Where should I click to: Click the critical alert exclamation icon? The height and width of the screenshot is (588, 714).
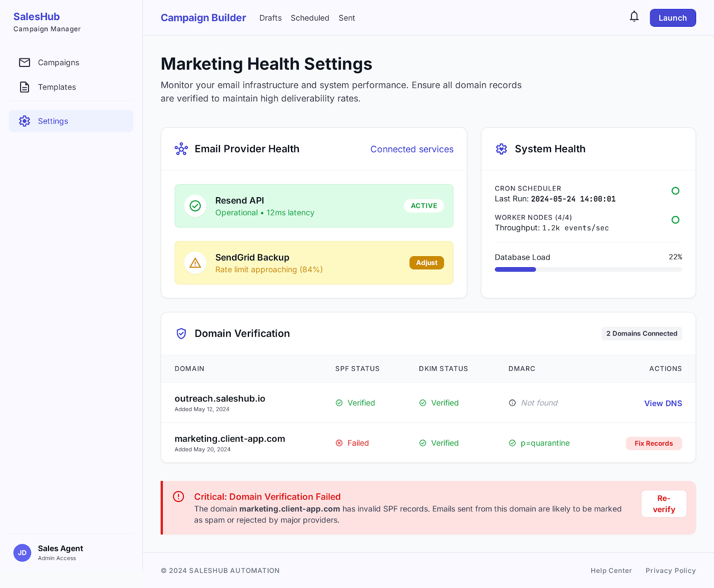click(x=178, y=497)
